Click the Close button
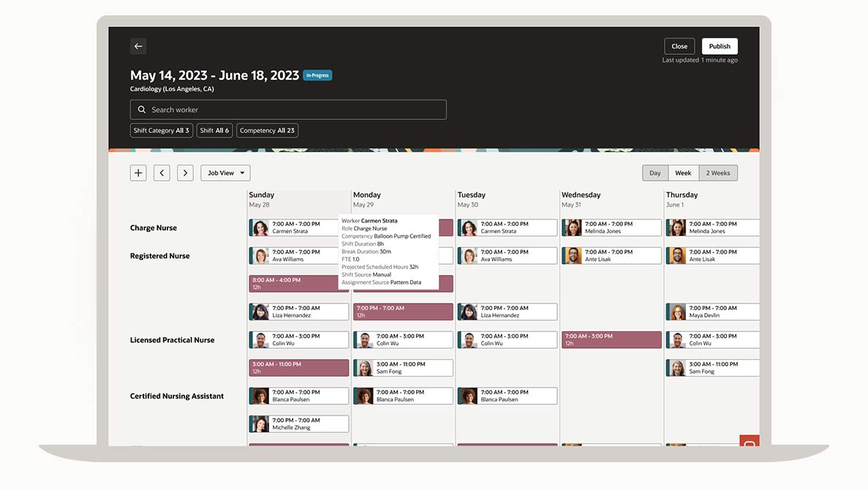This screenshot has width=868, height=490. click(x=679, y=46)
